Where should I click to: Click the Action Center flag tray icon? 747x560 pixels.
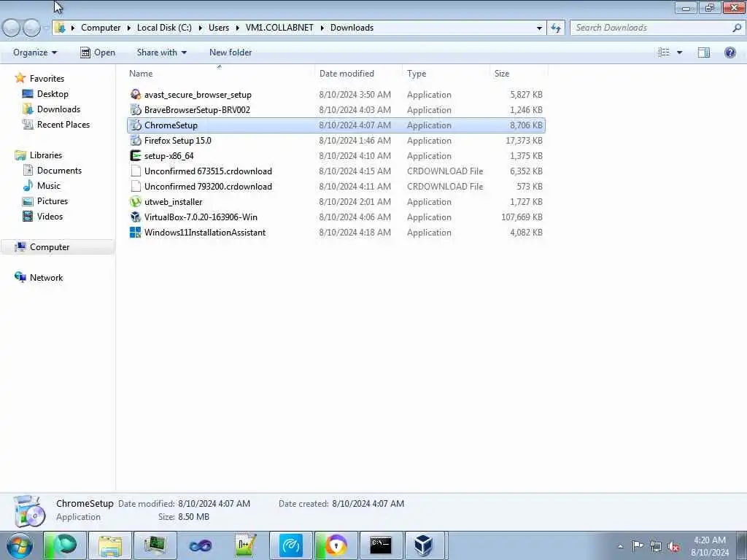coord(638,546)
